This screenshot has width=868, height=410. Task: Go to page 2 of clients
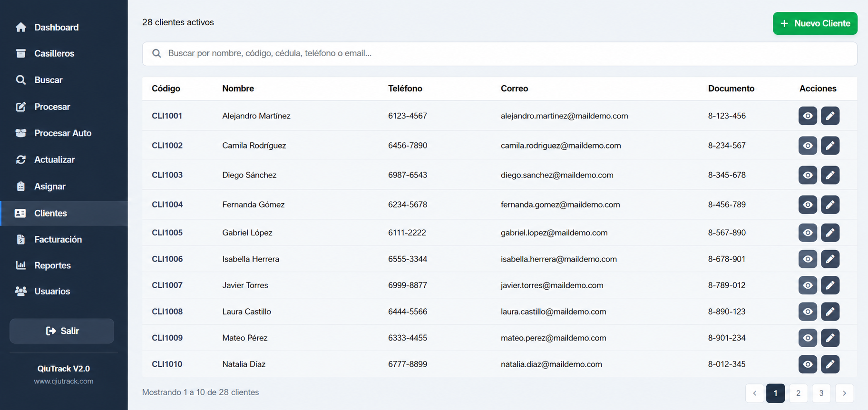click(x=798, y=393)
